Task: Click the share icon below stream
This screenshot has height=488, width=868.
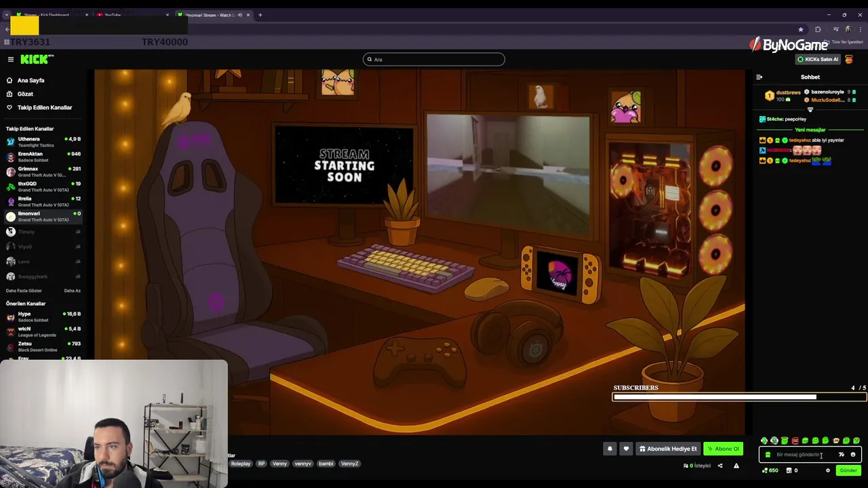Action: point(720,466)
